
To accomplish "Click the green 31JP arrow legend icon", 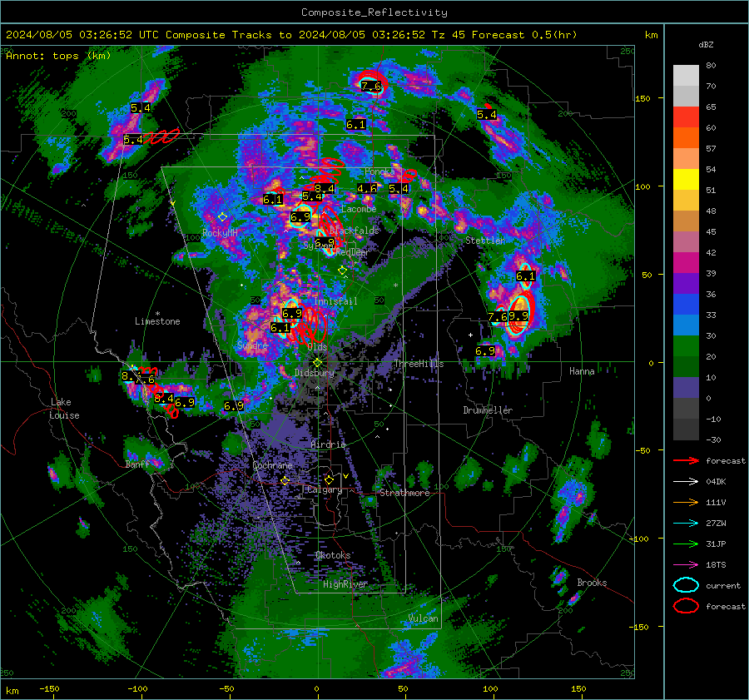I will tap(686, 544).
